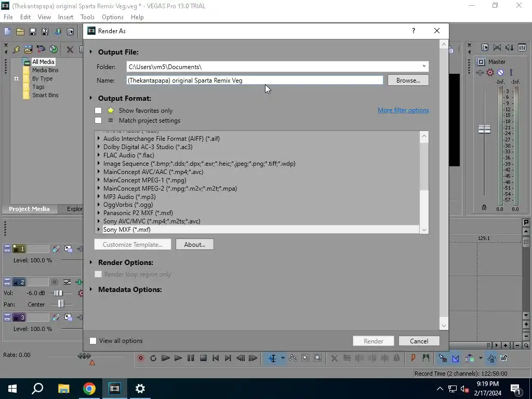The width and height of the screenshot is (532, 399).
Task: Click the X remove icon in Project Media toolbar
Action: [x=70, y=49]
